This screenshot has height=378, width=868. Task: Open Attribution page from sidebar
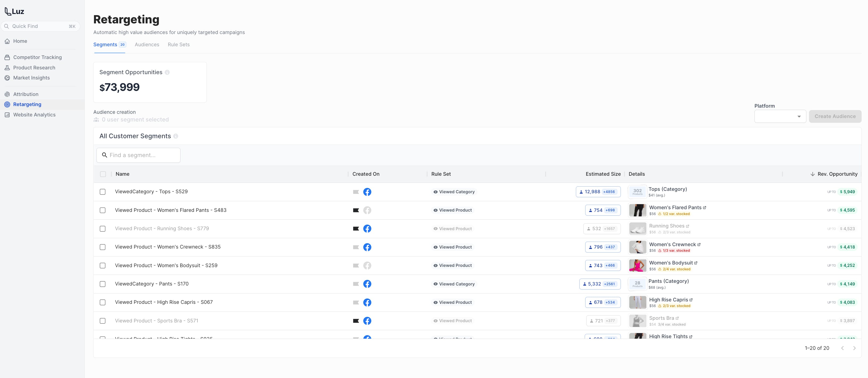click(26, 94)
